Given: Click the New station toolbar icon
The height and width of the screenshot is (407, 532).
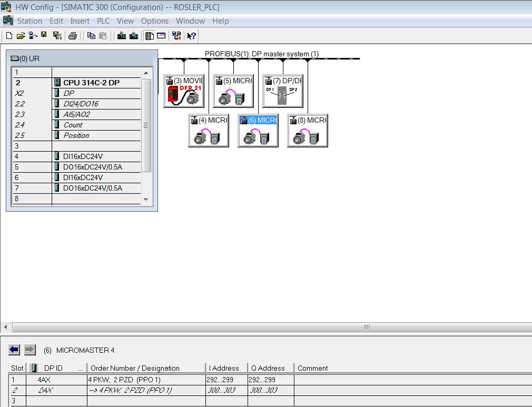Looking at the screenshot, I should pos(9,36).
